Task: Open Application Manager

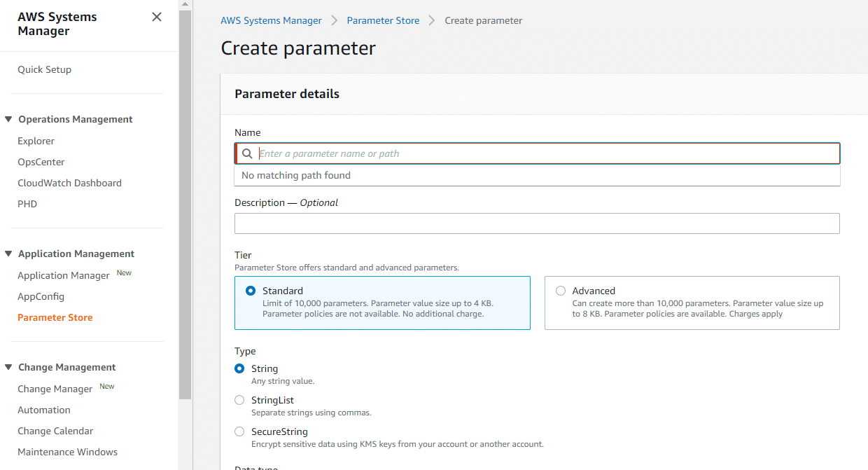Action: tap(64, 275)
